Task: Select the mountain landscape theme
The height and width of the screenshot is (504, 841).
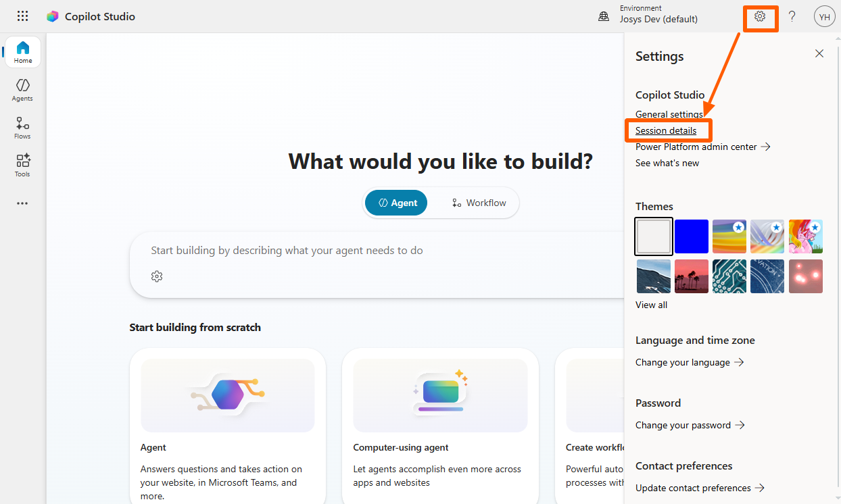Action: pos(654,276)
